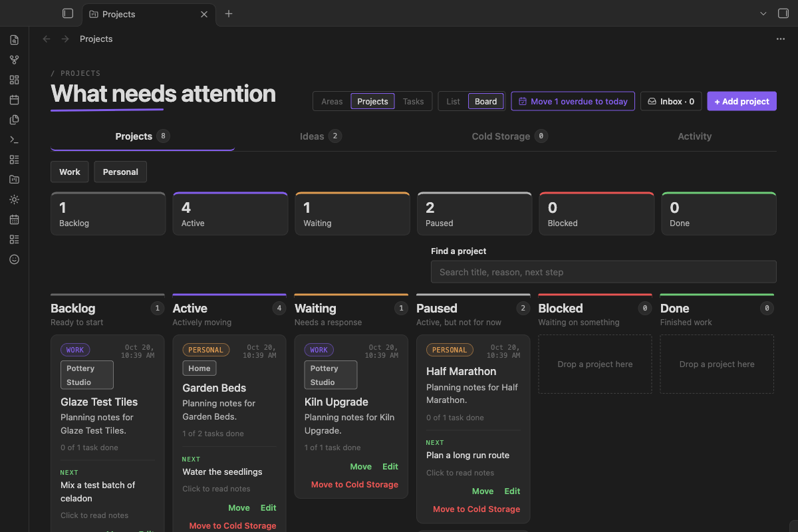798x532 pixels.
Task: Focus the Find a project search field
Action: click(x=604, y=271)
